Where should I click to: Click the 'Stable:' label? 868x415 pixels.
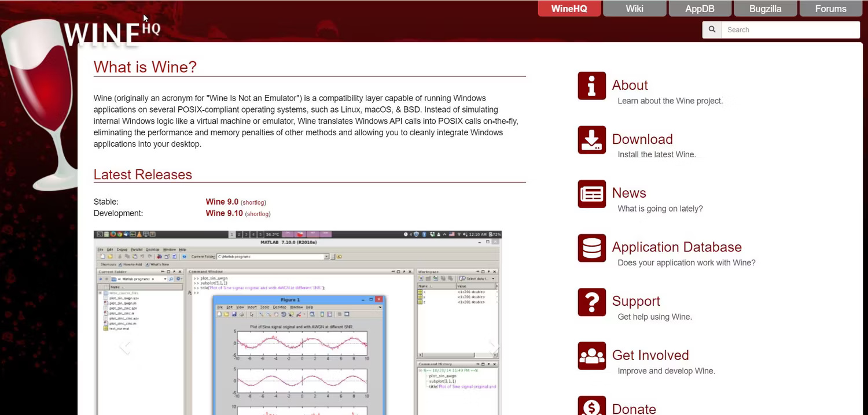click(106, 202)
